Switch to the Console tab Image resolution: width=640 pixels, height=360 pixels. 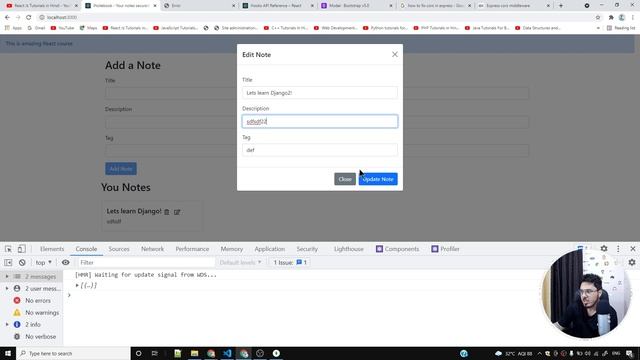(x=86, y=249)
